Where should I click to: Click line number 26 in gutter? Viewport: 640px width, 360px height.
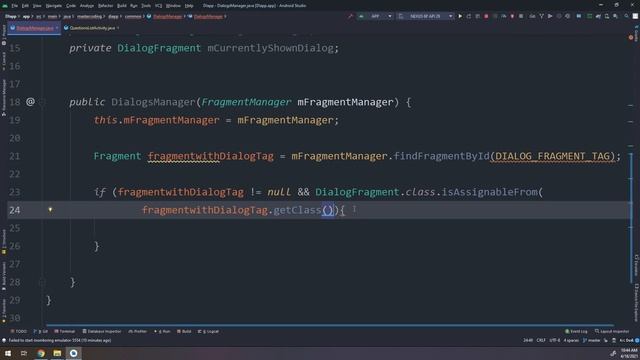(x=15, y=246)
